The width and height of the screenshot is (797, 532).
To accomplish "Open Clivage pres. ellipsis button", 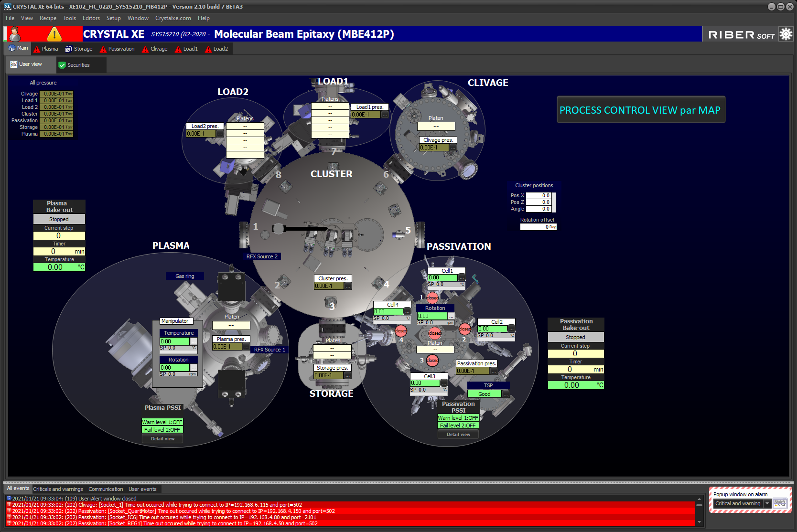I will [x=453, y=148].
